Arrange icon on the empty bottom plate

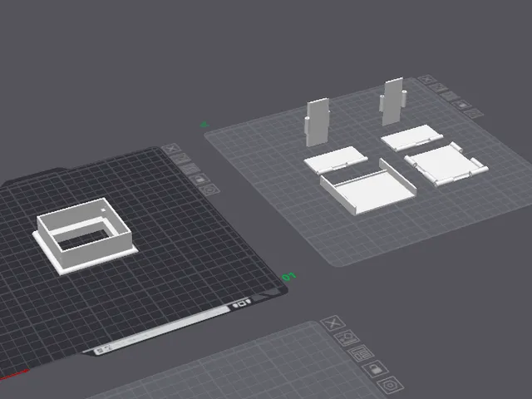coord(361,353)
